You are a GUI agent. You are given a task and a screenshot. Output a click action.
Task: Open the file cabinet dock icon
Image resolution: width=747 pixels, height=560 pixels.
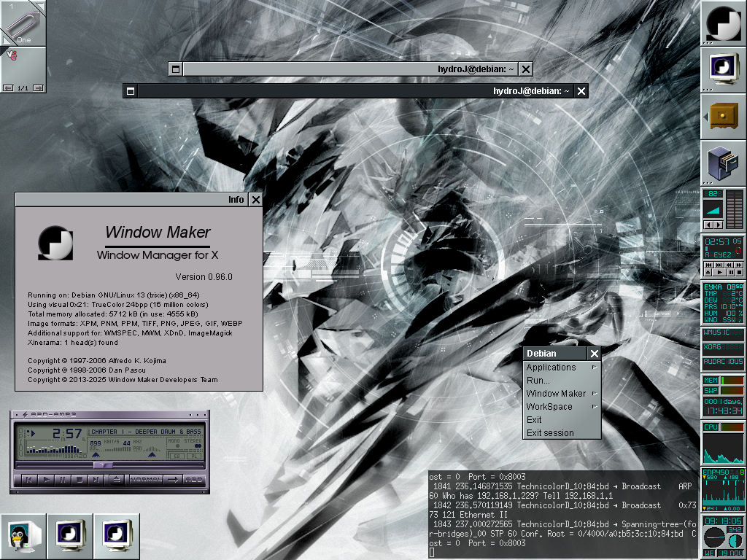[x=723, y=163]
